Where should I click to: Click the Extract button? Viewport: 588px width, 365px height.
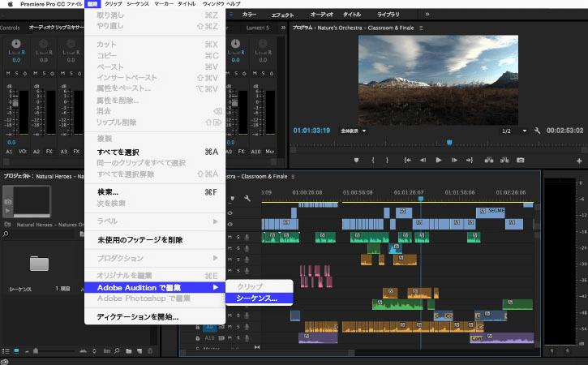[x=504, y=160]
